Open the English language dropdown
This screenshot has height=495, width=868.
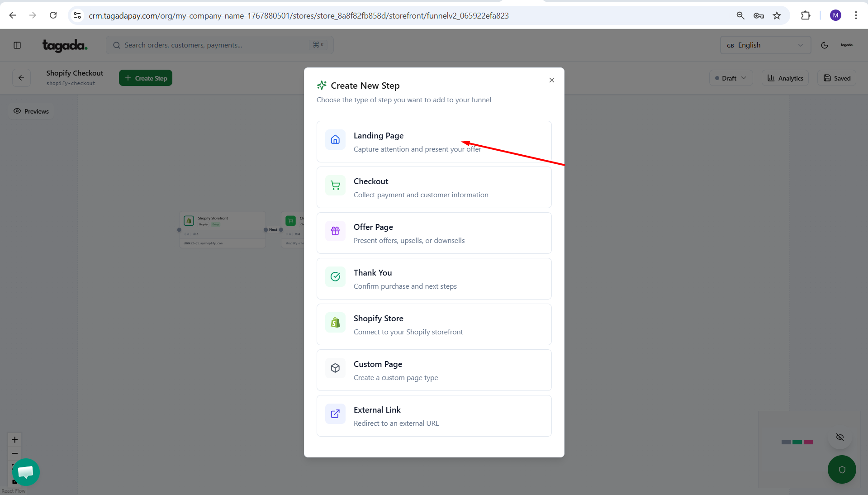[x=765, y=45]
